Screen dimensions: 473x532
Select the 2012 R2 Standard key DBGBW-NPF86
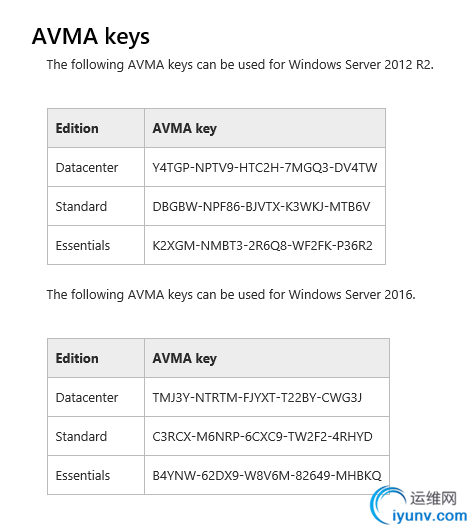point(261,206)
